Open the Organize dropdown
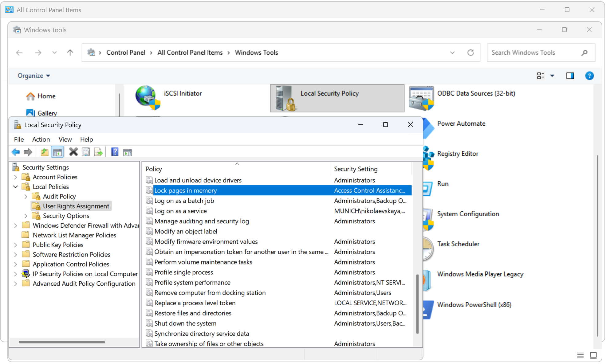This screenshot has height=364, width=606. click(x=33, y=76)
